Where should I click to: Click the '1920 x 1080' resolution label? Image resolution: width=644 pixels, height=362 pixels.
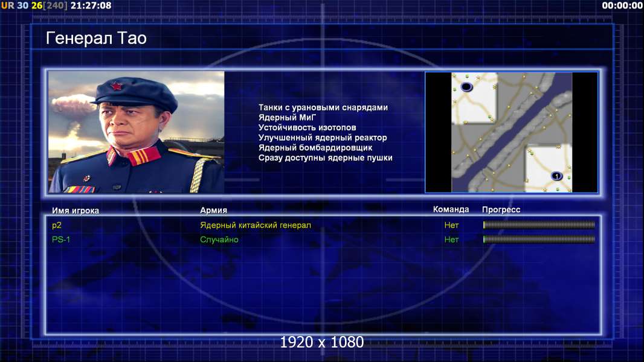(x=321, y=342)
